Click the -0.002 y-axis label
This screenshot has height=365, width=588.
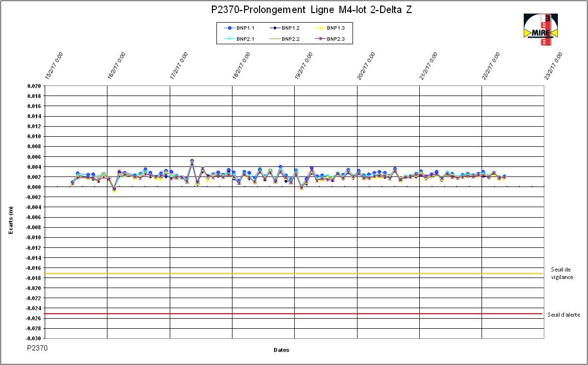tap(34, 197)
